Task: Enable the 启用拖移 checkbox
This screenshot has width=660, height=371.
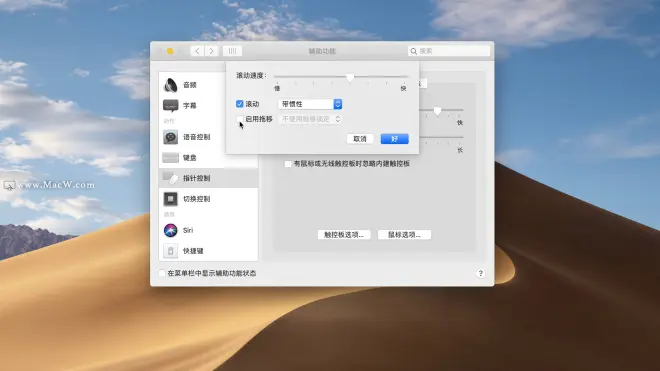Action: [x=240, y=119]
